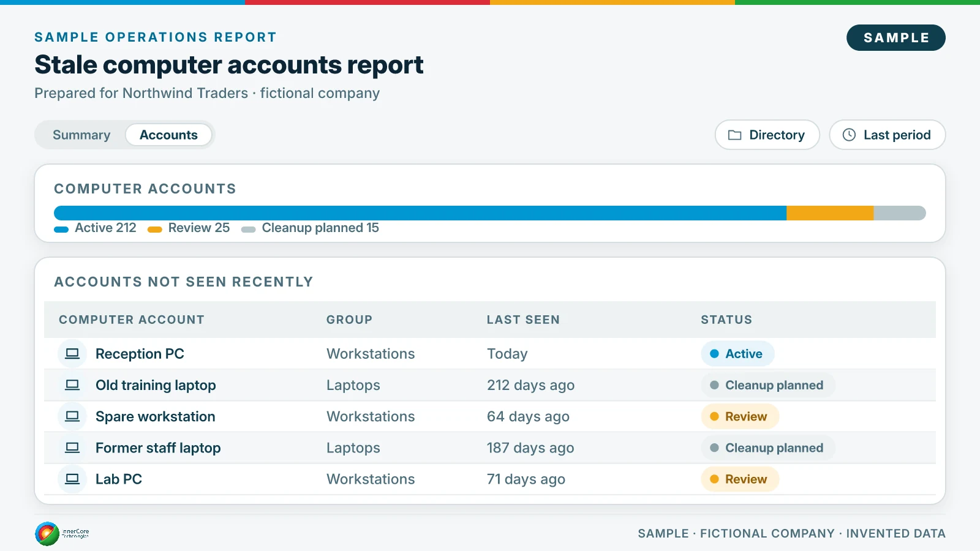Click the '71 days ago' last seen value
980x551 pixels.
pyautogui.click(x=526, y=479)
